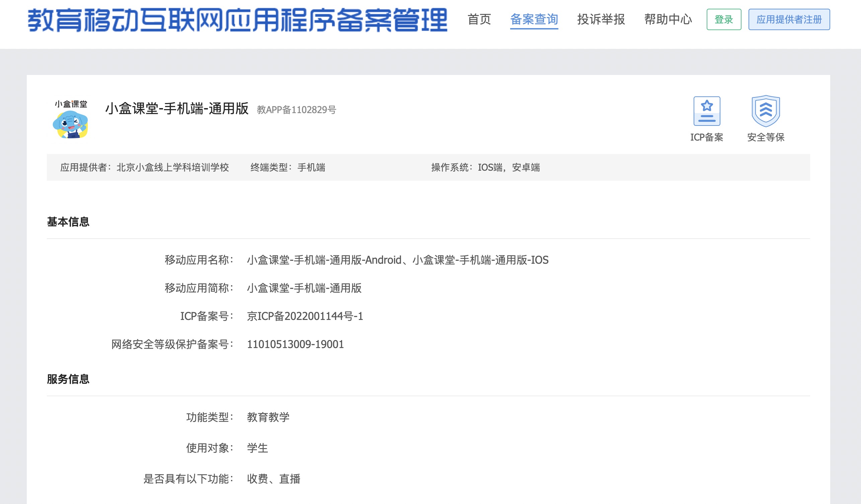Image resolution: width=861 pixels, height=504 pixels.
Task: Click the ICP备案 badge icon
Action: pos(707,111)
